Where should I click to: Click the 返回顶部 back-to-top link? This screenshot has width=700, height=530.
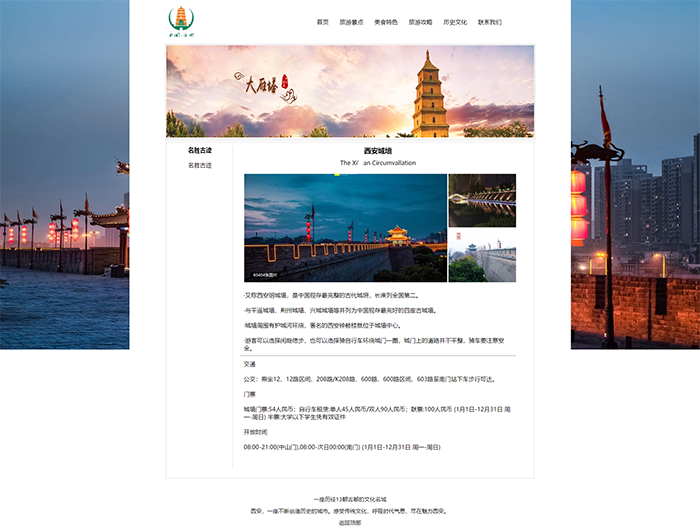pos(350,522)
